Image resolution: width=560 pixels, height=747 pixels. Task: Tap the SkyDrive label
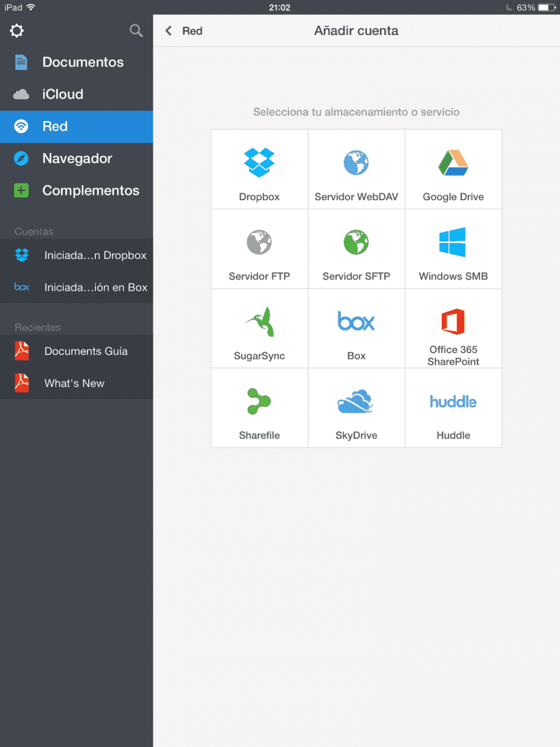tap(356, 435)
